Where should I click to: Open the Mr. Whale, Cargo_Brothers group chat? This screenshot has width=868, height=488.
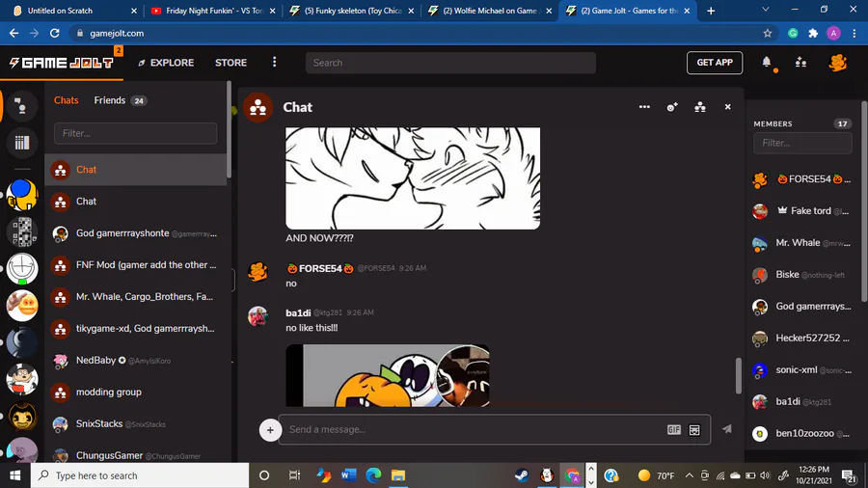pos(136,297)
